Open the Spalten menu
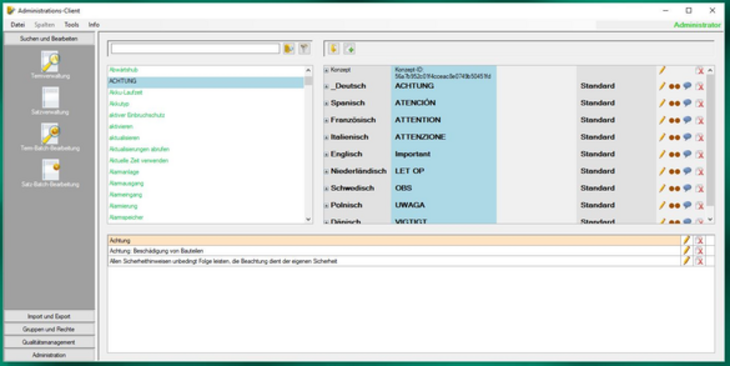This screenshot has height=366, width=730. [45, 25]
